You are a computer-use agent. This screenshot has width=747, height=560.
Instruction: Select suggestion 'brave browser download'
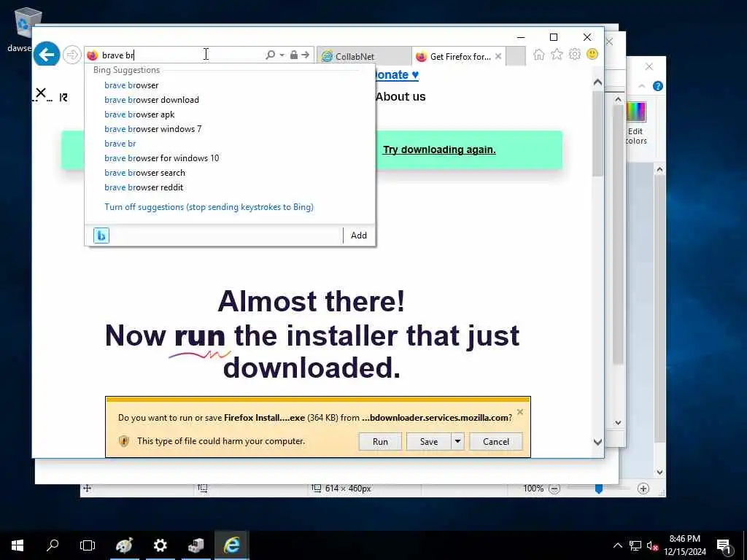pos(152,99)
